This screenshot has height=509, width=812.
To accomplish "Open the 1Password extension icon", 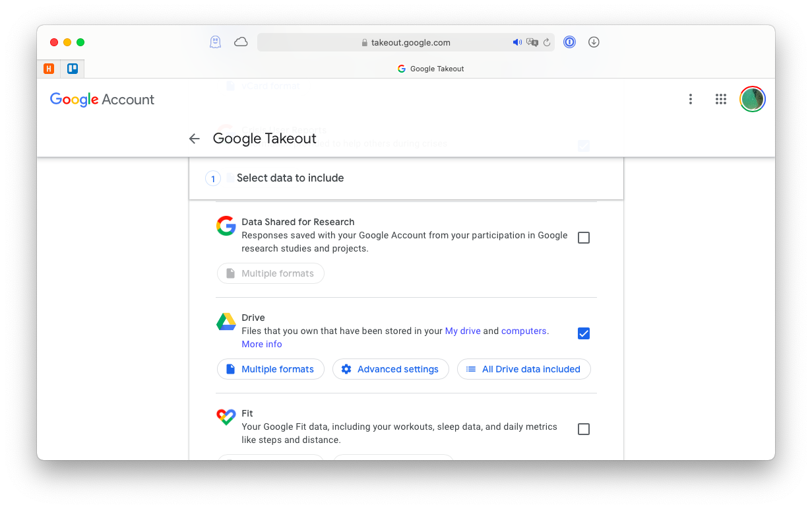I will click(569, 42).
